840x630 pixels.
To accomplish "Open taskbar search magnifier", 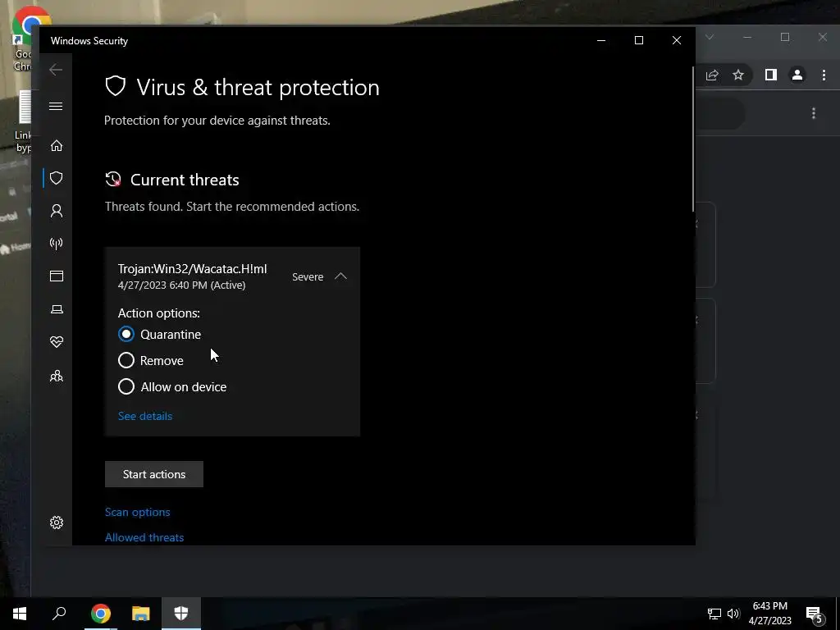I will [x=59, y=614].
